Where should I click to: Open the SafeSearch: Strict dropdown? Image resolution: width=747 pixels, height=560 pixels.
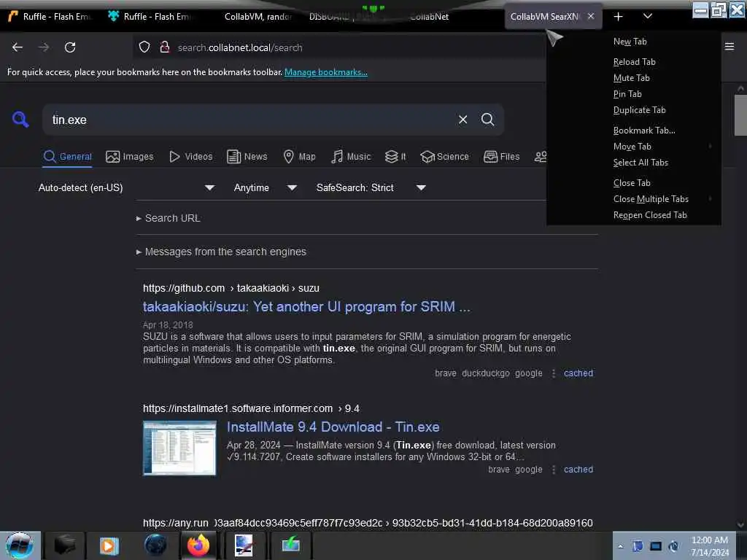(x=371, y=187)
